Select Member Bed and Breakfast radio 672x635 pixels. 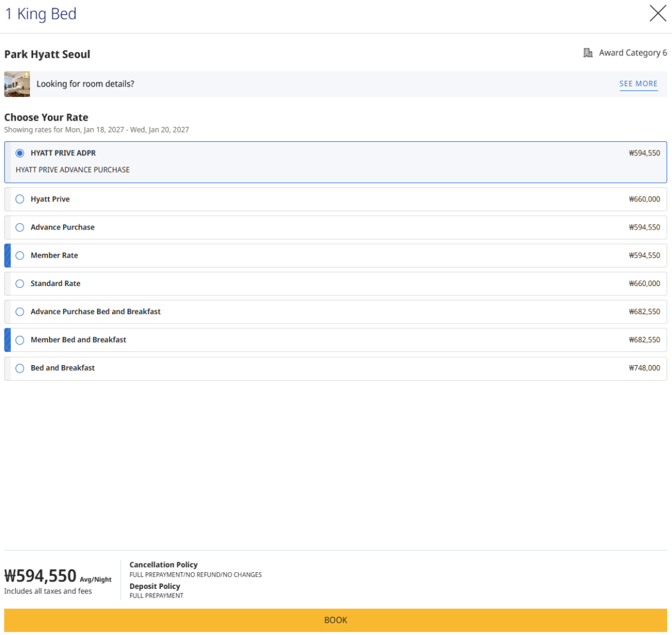(20, 340)
